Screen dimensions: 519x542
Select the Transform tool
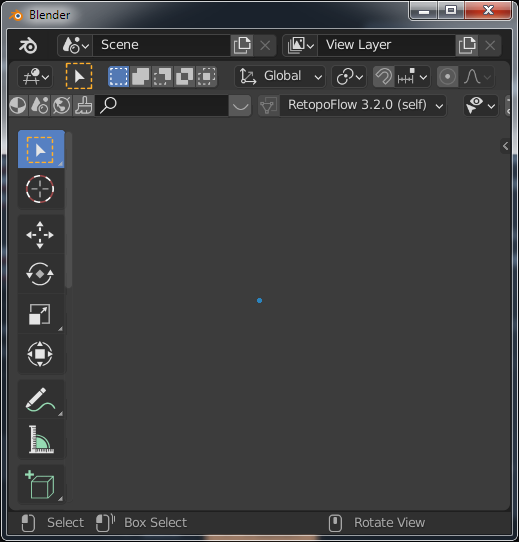pos(41,354)
